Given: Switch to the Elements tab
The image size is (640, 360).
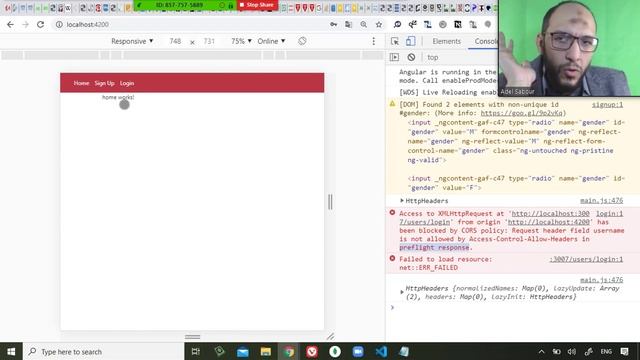Looking at the screenshot, I should (447, 41).
